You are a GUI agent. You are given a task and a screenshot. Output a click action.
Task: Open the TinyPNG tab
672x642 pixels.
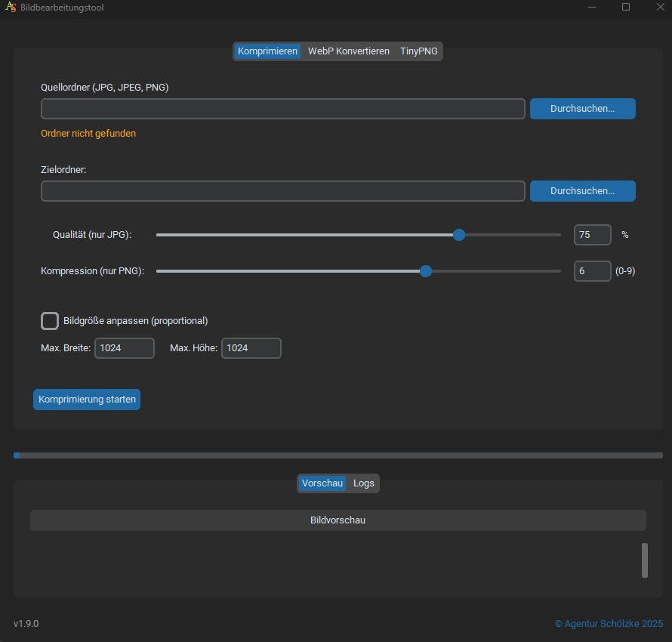coord(418,51)
